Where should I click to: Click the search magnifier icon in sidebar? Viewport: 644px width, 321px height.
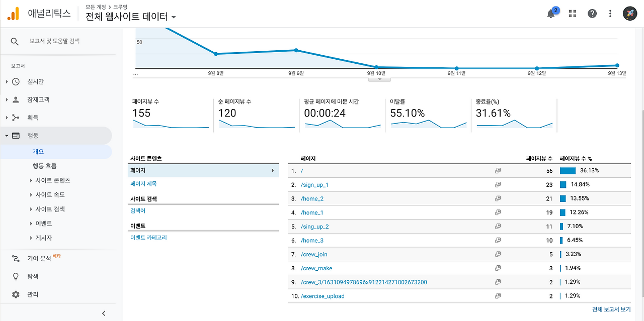pos(15,41)
